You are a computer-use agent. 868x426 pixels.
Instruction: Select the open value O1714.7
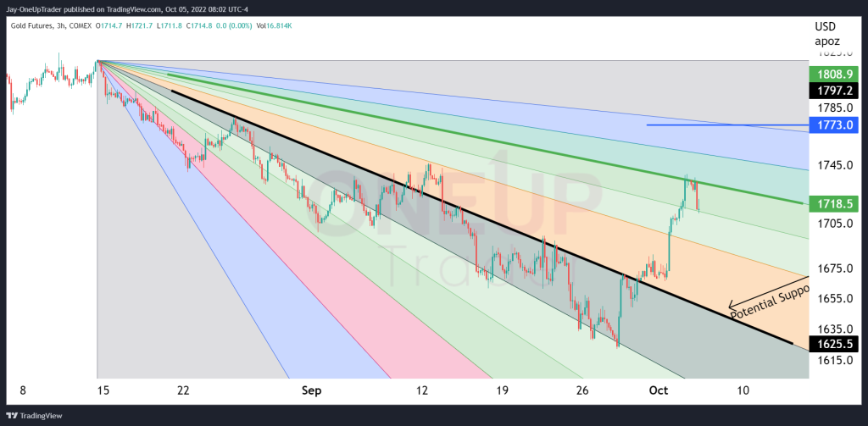coord(111,26)
